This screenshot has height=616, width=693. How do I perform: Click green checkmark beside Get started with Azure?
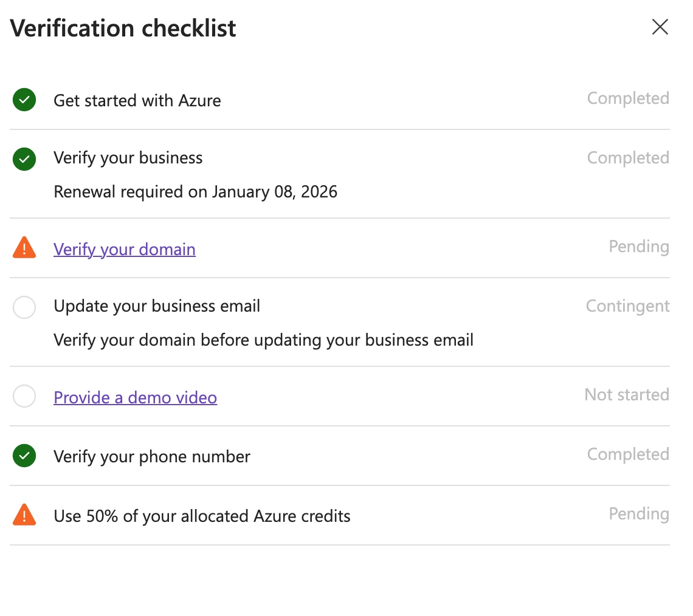tap(24, 100)
